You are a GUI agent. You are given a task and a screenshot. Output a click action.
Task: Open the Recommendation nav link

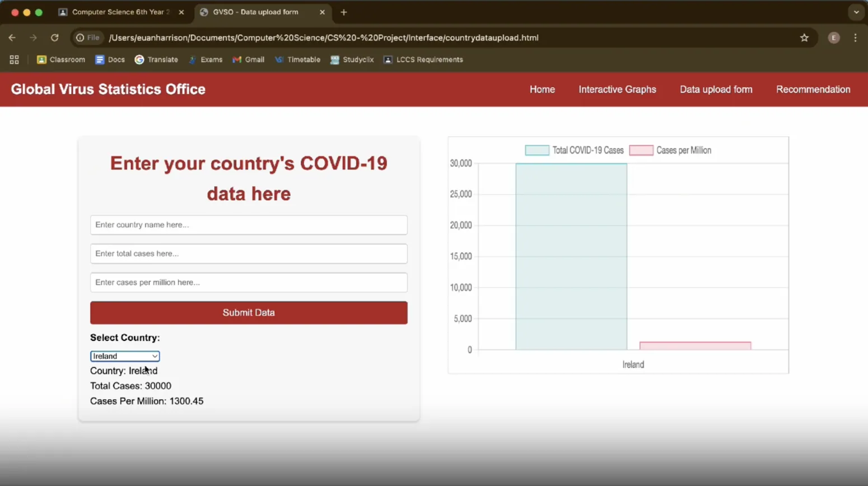point(813,89)
